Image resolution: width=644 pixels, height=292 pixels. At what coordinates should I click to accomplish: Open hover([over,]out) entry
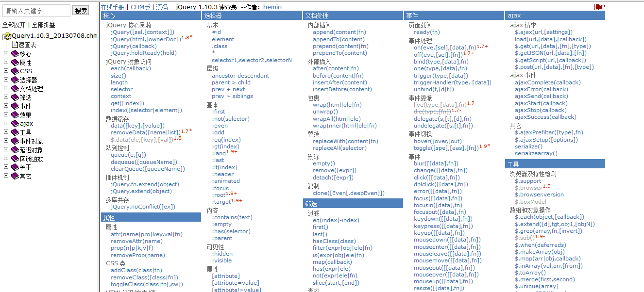pos(438,141)
